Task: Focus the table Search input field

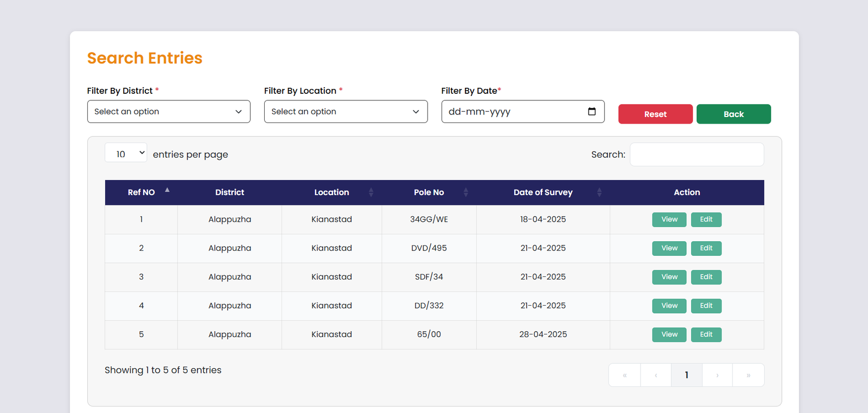Action: pyautogui.click(x=697, y=154)
